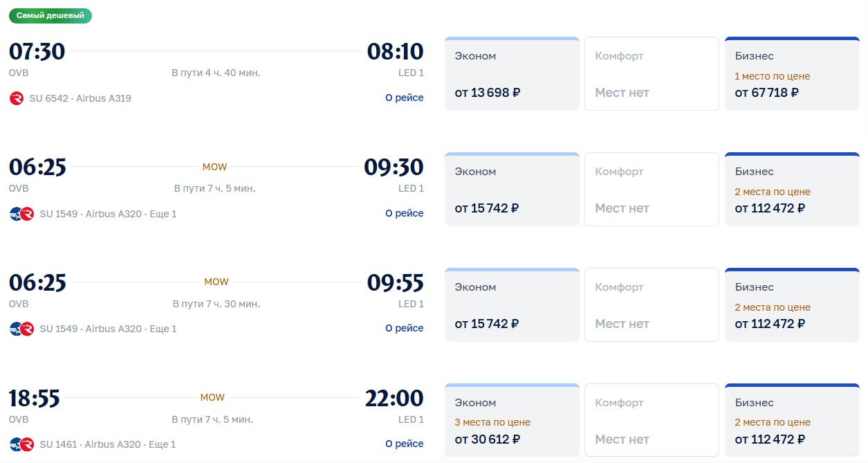Click airline logos beside SU 1549 arriving 09:55
The image size is (868, 463).
tap(21, 329)
